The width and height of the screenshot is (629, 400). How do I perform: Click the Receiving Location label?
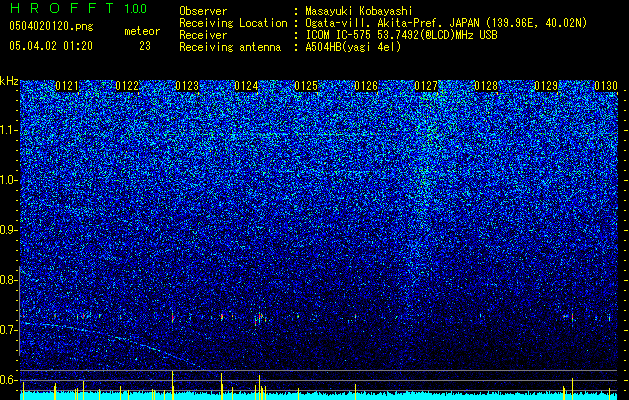click(x=233, y=23)
